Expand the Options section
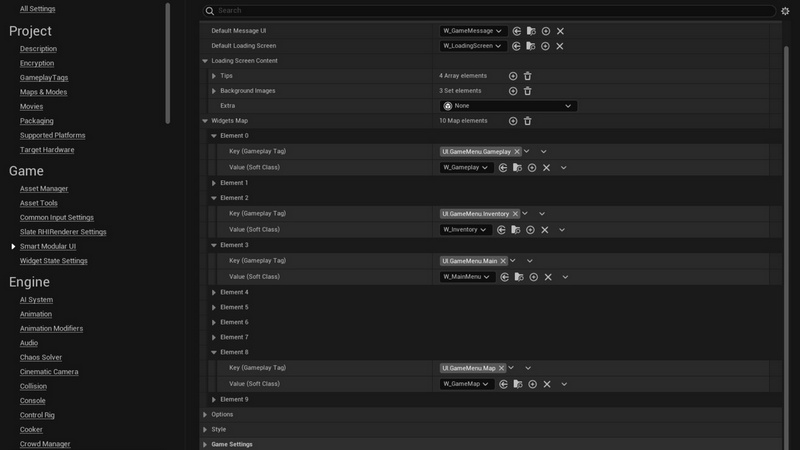The height and width of the screenshot is (450, 800). [205, 414]
